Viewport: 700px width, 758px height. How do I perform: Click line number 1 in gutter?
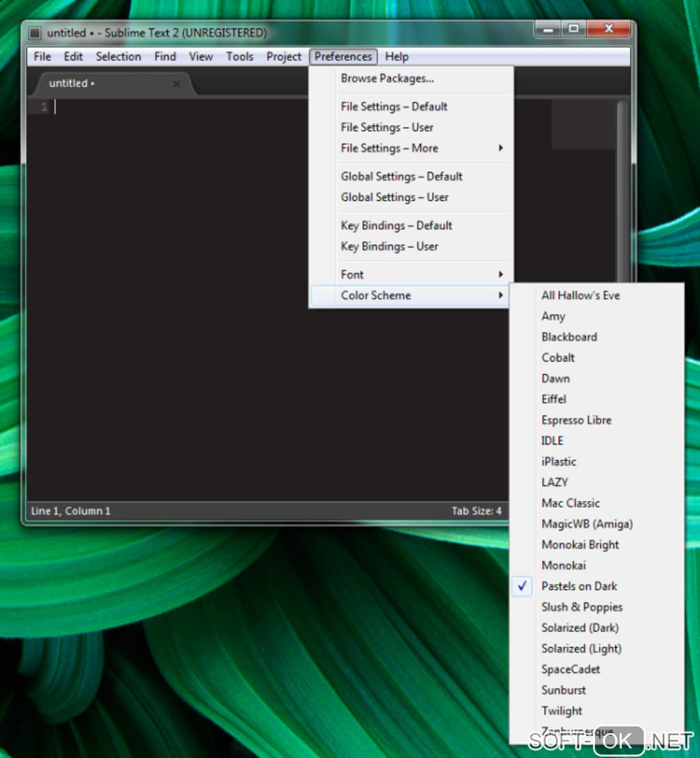pos(43,107)
